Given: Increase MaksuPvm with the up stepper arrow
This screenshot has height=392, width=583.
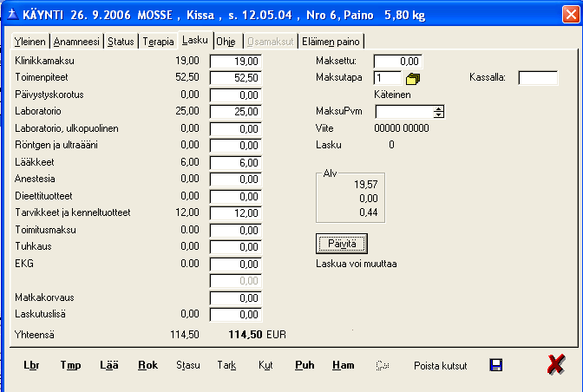Looking at the screenshot, I should point(439,108).
